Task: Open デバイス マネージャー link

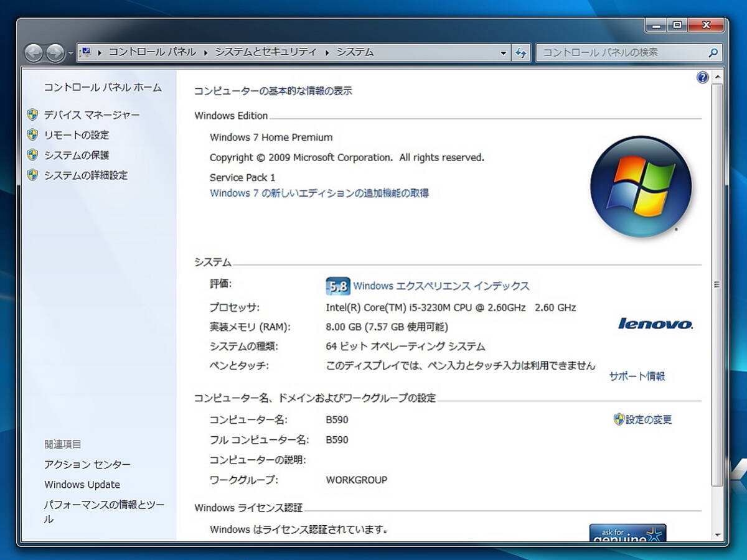Action: tap(92, 114)
